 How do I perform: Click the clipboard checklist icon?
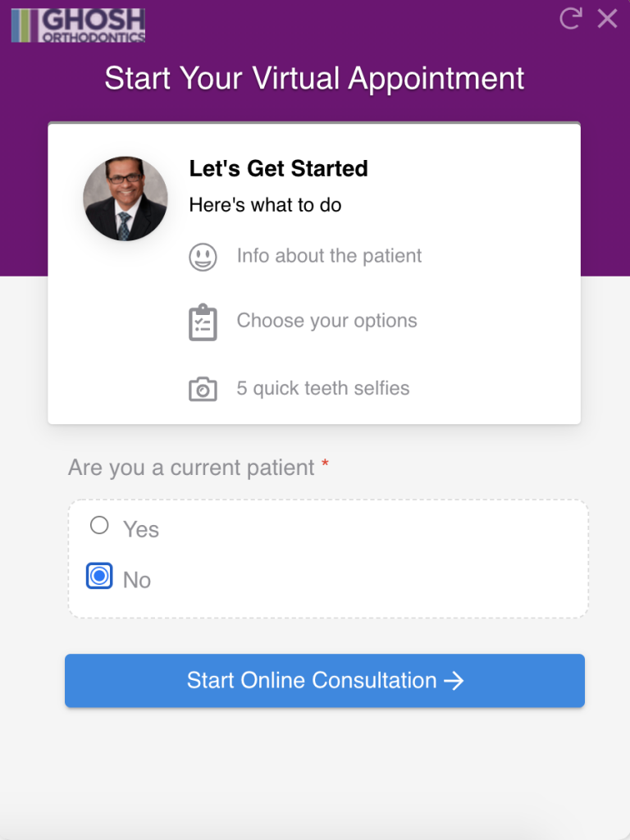(x=203, y=322)
